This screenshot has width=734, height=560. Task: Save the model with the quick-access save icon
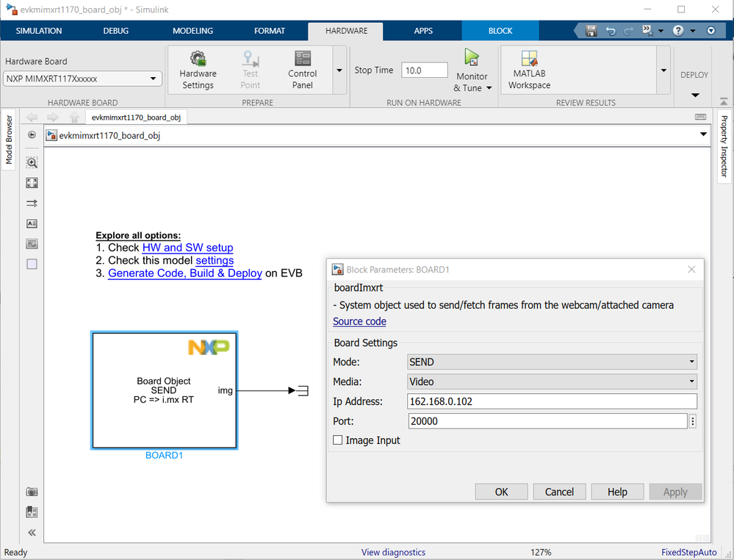click(x=591, y=30)
